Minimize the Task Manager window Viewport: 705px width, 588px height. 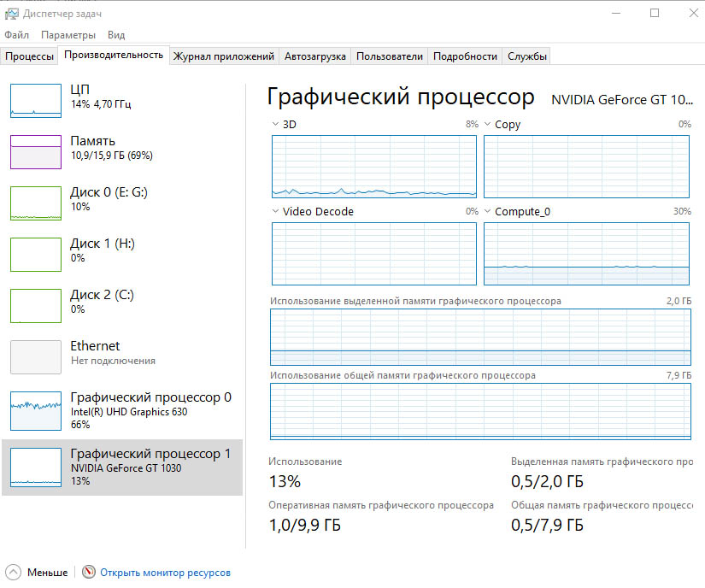616,13
